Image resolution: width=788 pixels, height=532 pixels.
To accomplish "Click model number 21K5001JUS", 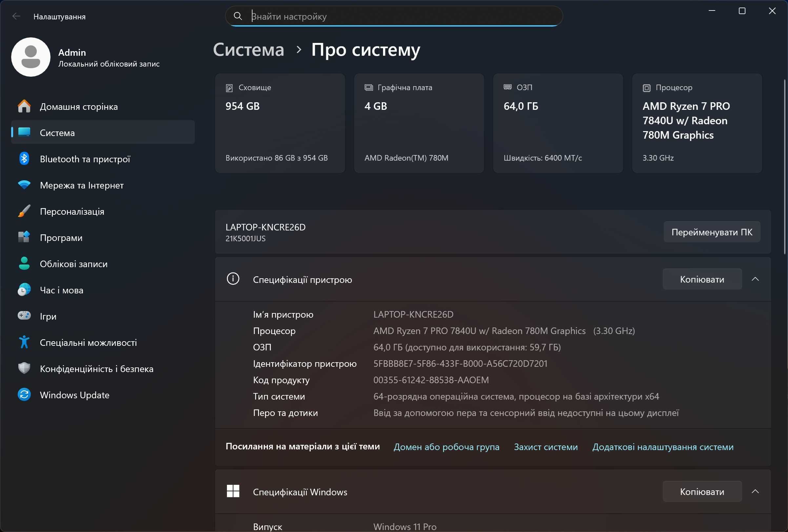I will pos(246,238).
